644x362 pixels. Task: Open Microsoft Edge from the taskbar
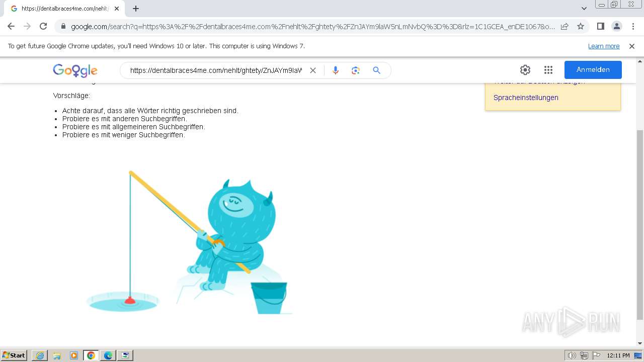point(108,355)
